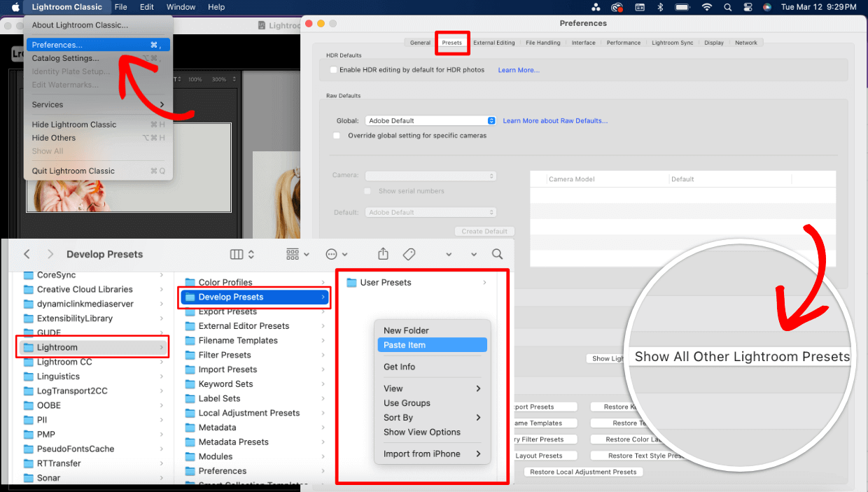Switch to the Performance preferences tab
This screenshot has width=868, height=492.
click(x=623, y=43)
